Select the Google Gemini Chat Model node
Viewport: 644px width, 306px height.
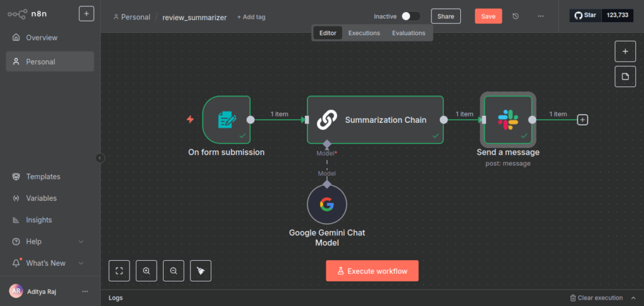click(x=326, y=205)
